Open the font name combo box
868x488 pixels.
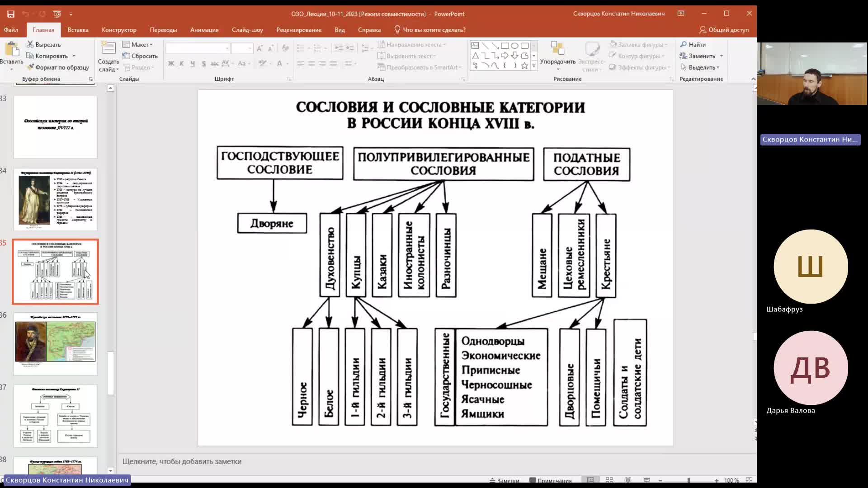[198, 48]
